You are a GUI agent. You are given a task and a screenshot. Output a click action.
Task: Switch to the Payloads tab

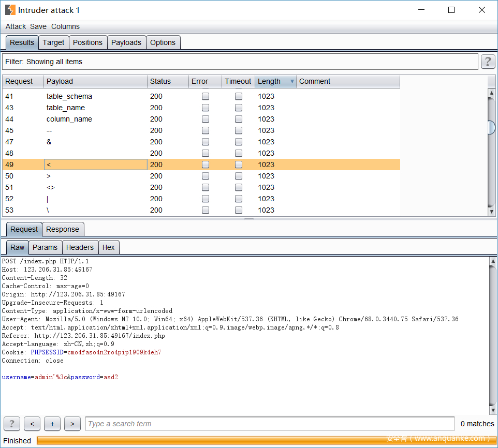tap(126, 42)
